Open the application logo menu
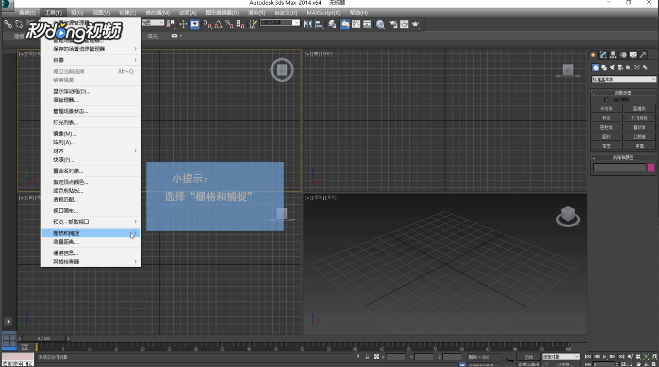The height and width of the screenshot is (367, 659). tap(6, 4)
